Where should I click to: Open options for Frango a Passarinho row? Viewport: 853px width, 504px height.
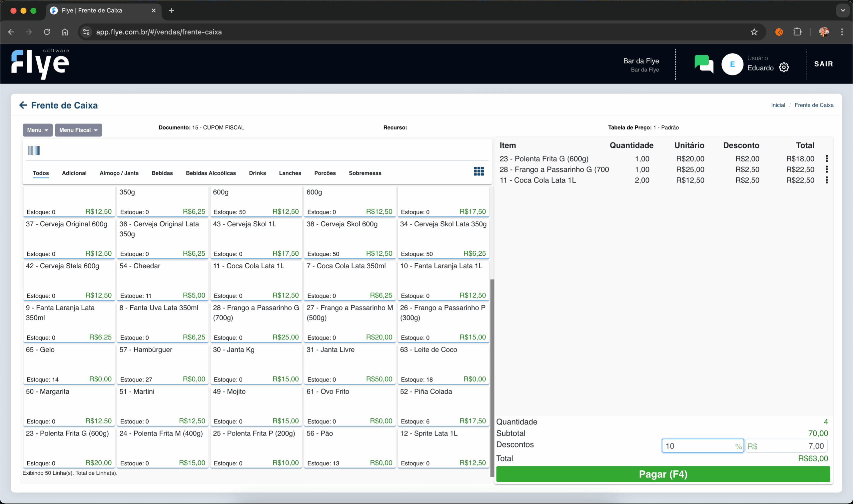pos(826,169)
